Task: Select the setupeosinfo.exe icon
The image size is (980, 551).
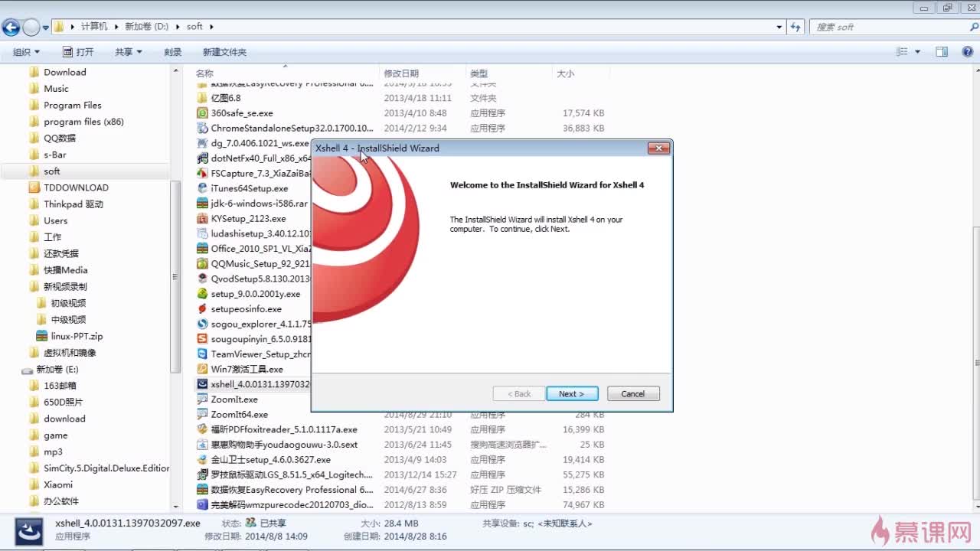Action: 202,309
